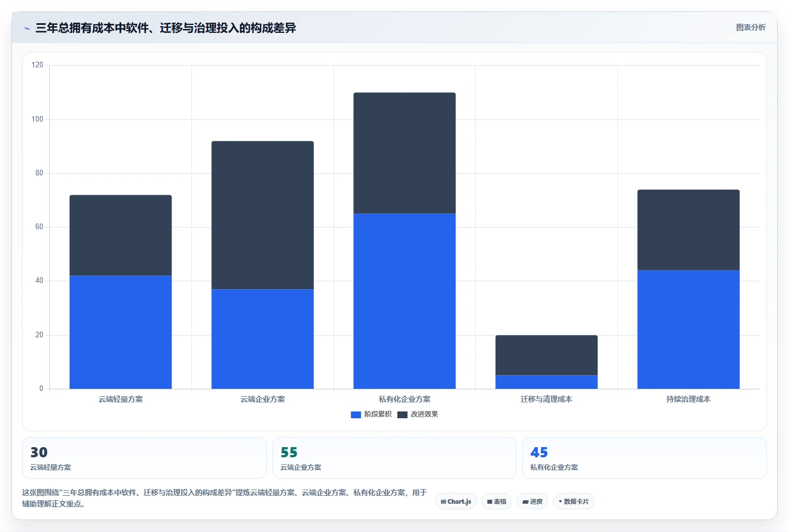Image resolution: width=789 pixels, height=532 pixels.
Task: Toggle the 改进效果 legend entry
Action: point(417,414)
